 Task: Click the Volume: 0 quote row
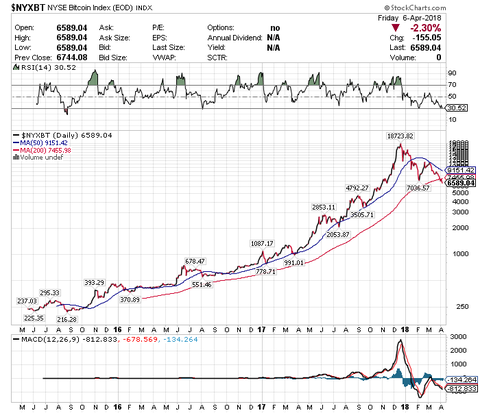415,57
